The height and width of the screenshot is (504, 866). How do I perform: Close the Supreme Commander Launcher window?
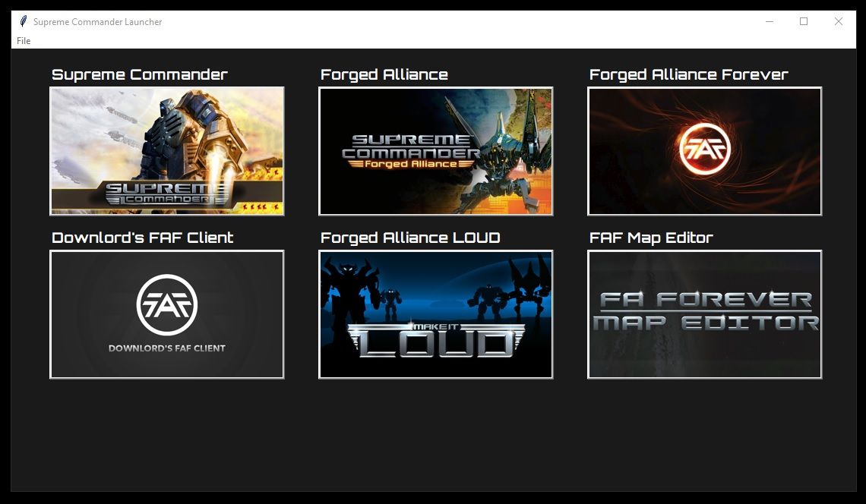coord(839,21)
